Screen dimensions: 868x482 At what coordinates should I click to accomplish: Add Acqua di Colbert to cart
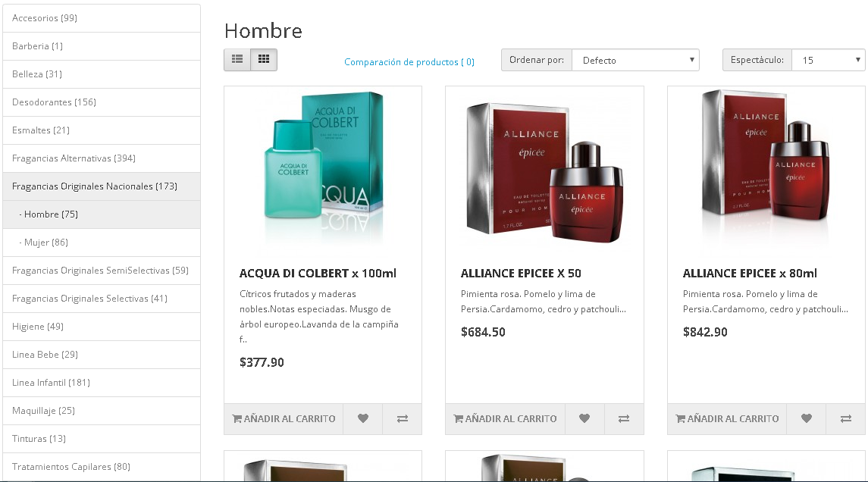284,419
